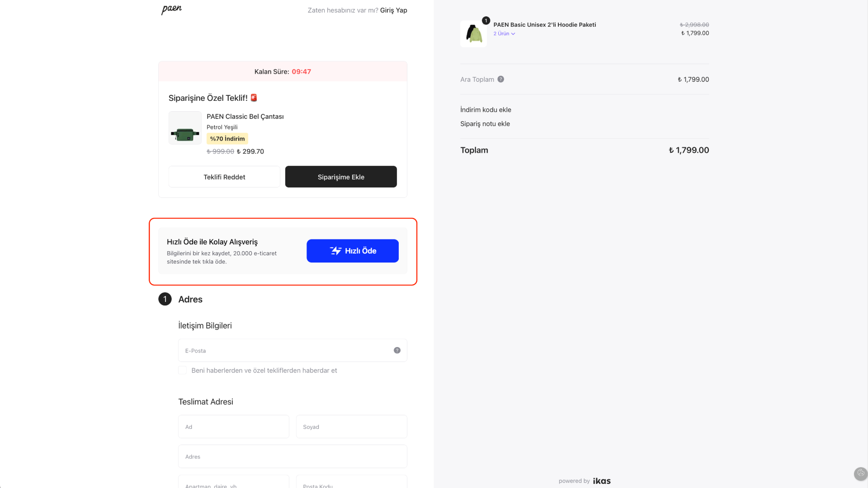
Task: Enable the newsletter checkbox for haberler and teklifler
Action: click(182, 370)
